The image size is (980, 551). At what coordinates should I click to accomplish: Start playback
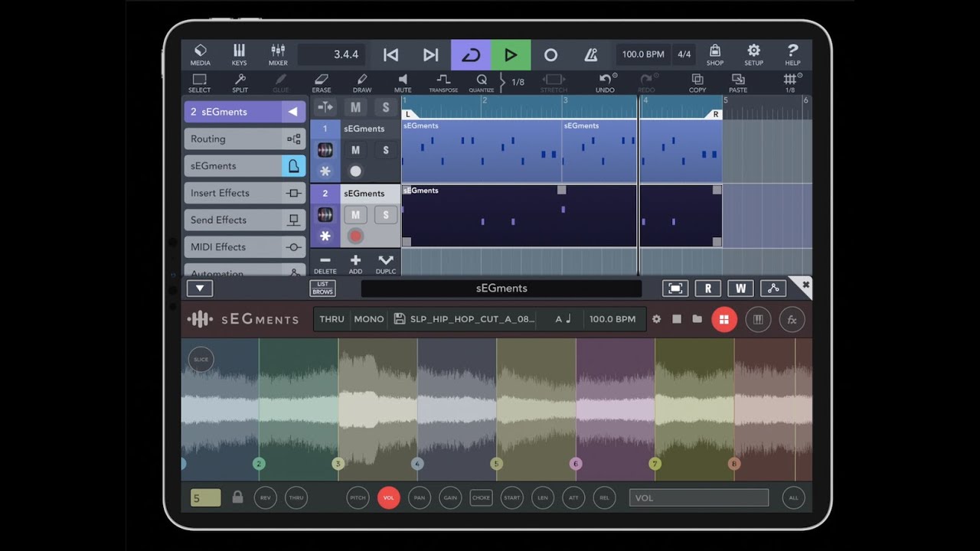(x=511, y=54)
